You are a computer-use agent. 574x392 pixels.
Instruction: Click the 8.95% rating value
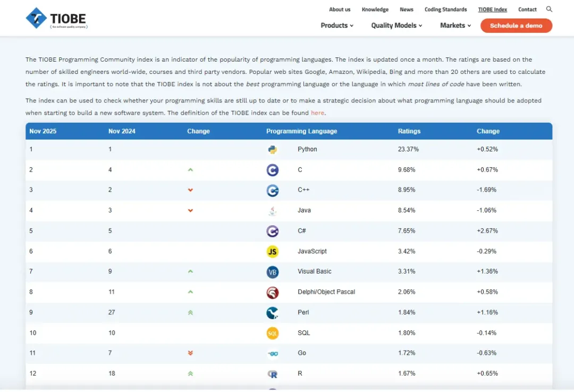point(407,190)
